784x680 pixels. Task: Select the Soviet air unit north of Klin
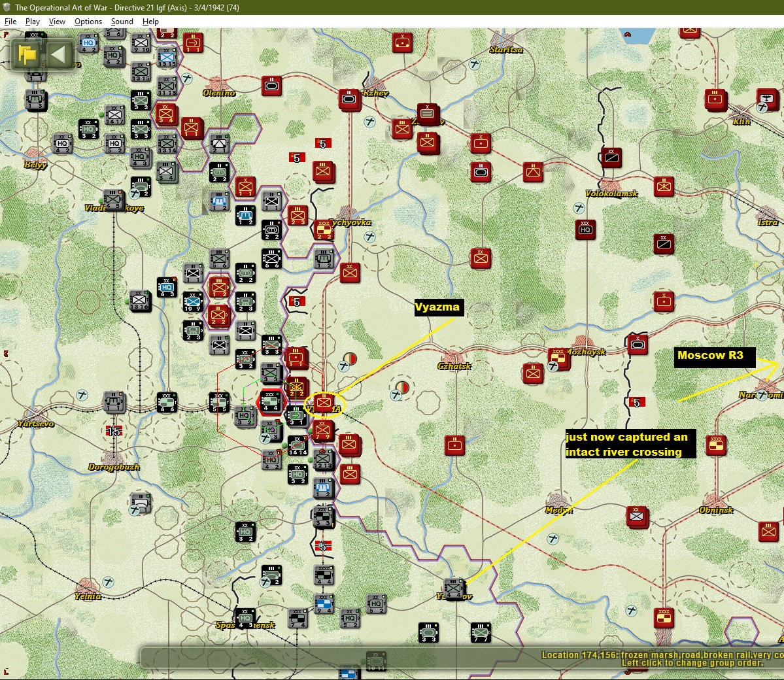click(x=768, y=98)
